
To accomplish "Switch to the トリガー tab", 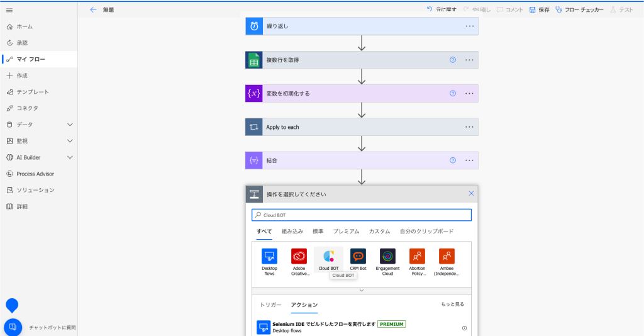I will click(270, 305).
